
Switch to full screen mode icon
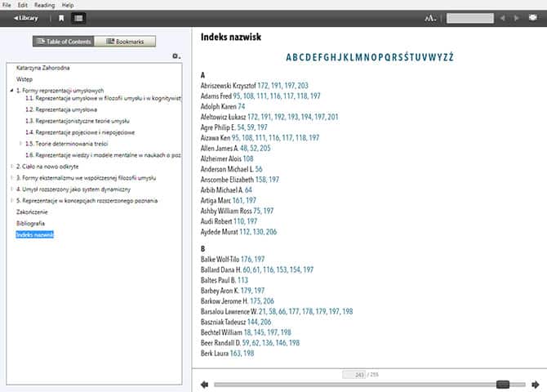[533, 17]
